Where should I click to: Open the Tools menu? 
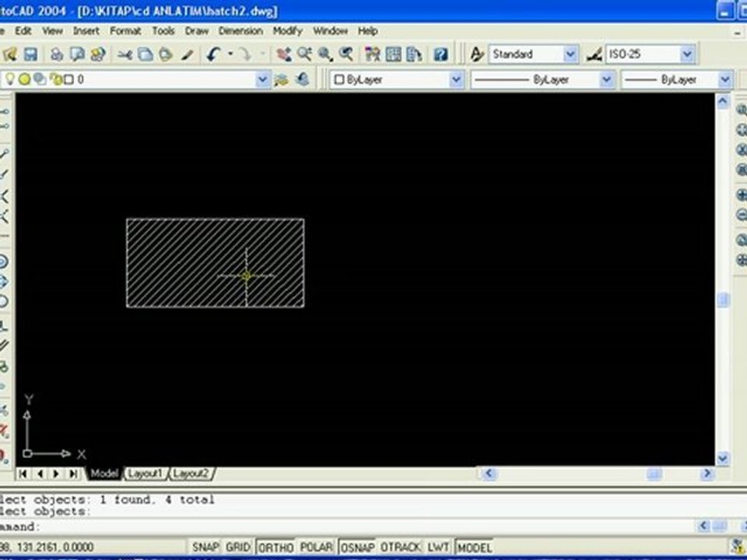[163, 31]
